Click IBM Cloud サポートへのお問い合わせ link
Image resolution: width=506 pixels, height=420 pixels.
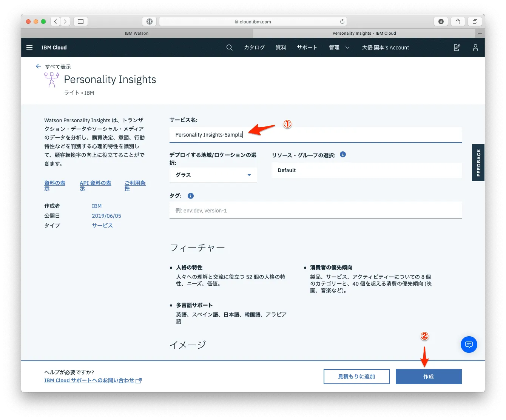[89, 380]
